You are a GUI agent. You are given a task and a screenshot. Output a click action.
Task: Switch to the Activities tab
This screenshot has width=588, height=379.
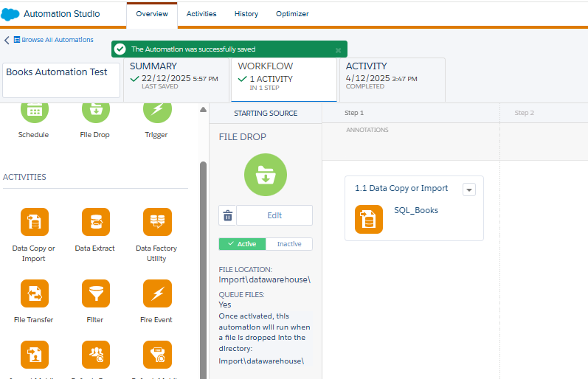(201, 14)
